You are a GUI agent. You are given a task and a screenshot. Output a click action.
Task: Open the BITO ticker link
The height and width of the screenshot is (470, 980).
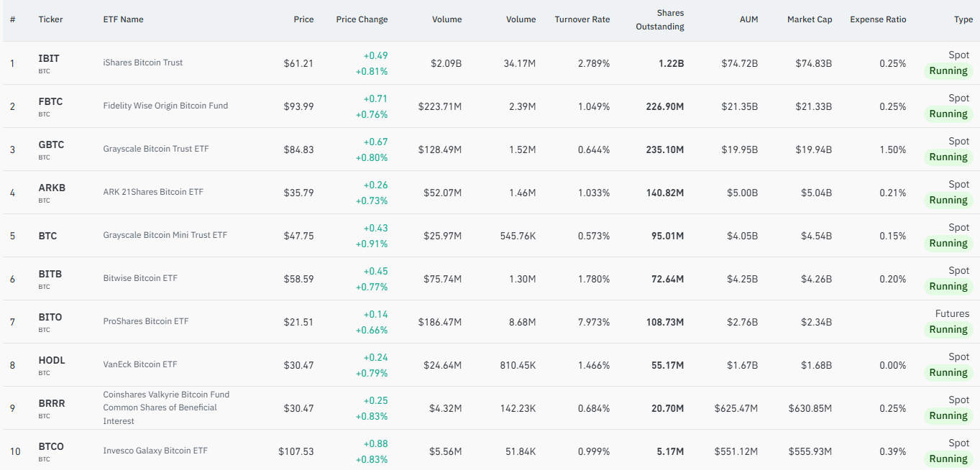click(50, 317)
